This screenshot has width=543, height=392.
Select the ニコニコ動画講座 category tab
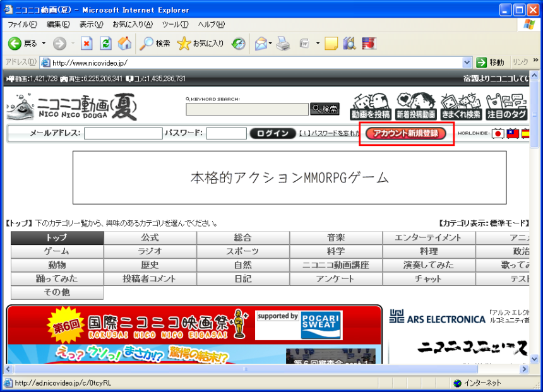tap(336, 265)
